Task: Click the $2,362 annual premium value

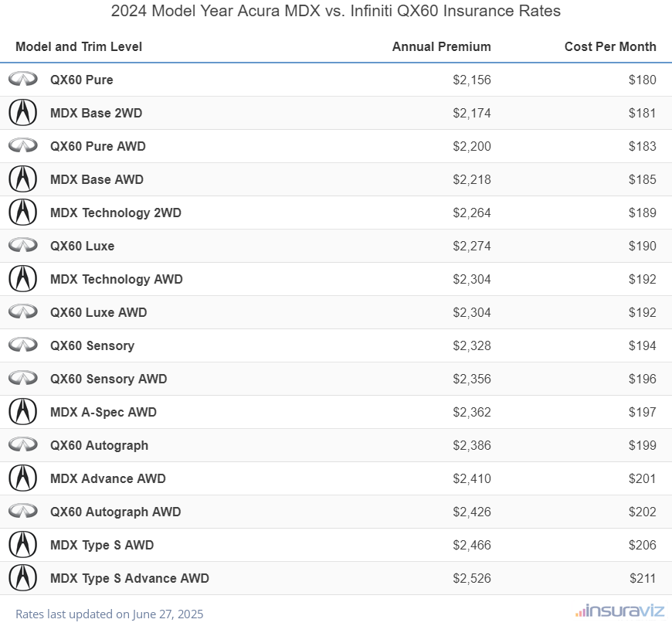Action: (x=472, y=412)
